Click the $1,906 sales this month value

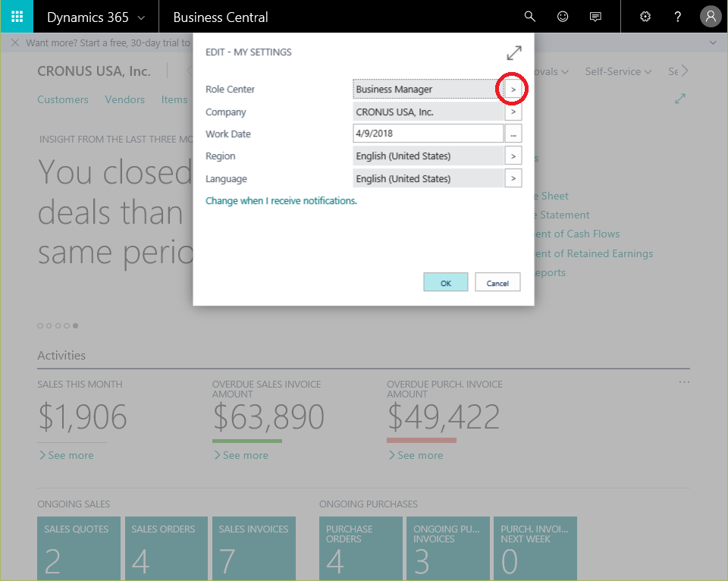pyautogui.click(x=82, y=416)
